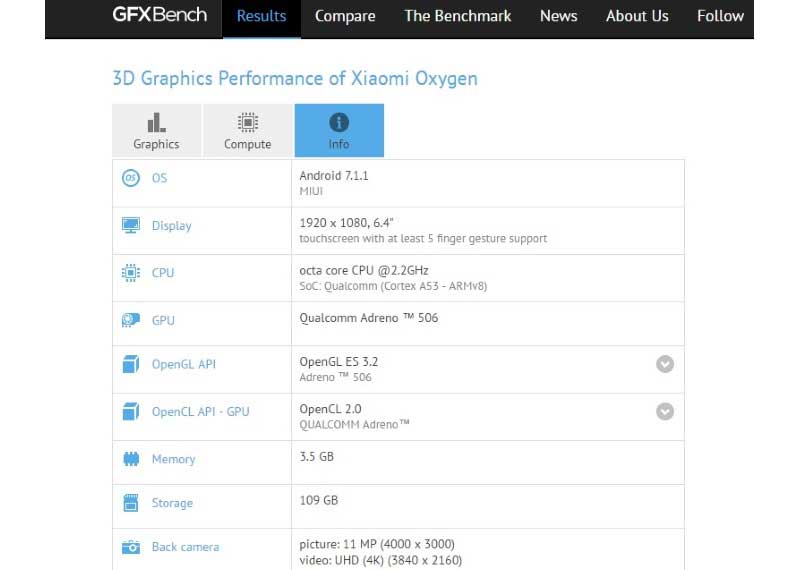Click the 109 GB storage value

[x=318, y=501]
